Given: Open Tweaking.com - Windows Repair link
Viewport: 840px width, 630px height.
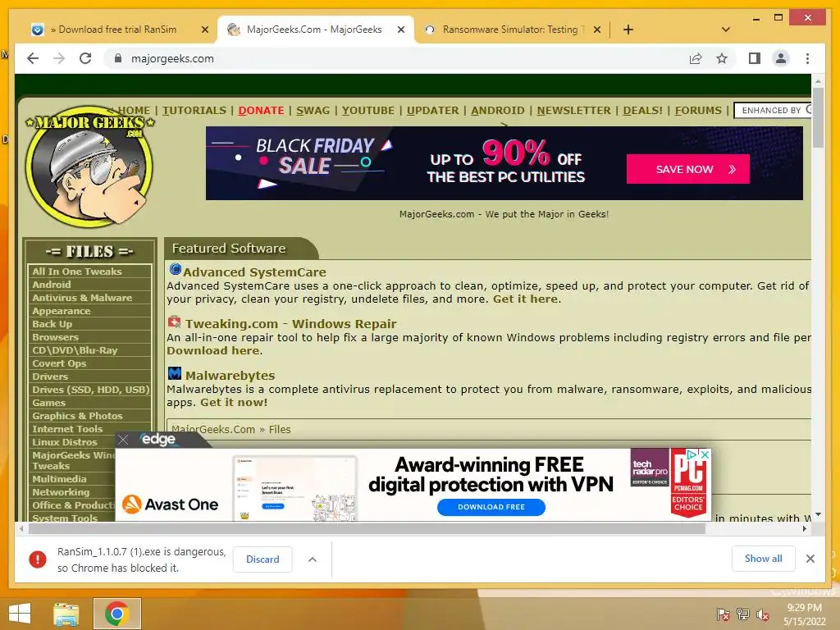Looking at the screenshot, I should click(291, 324).
